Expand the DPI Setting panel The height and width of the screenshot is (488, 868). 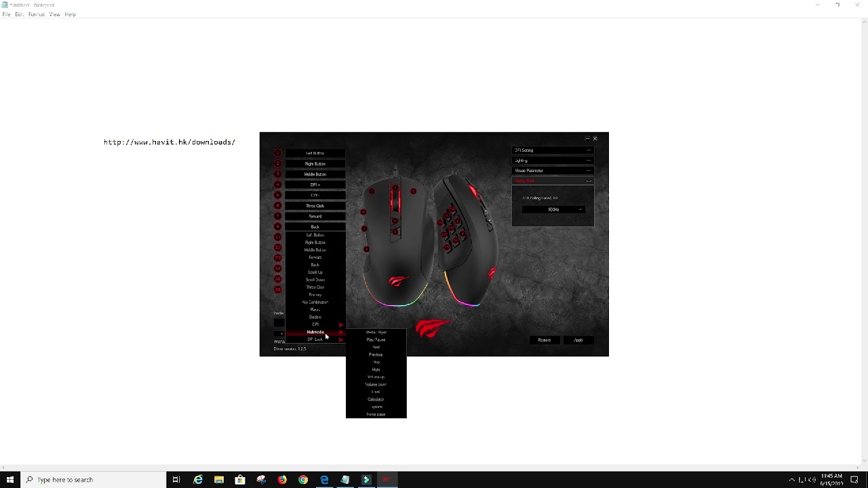553,150
